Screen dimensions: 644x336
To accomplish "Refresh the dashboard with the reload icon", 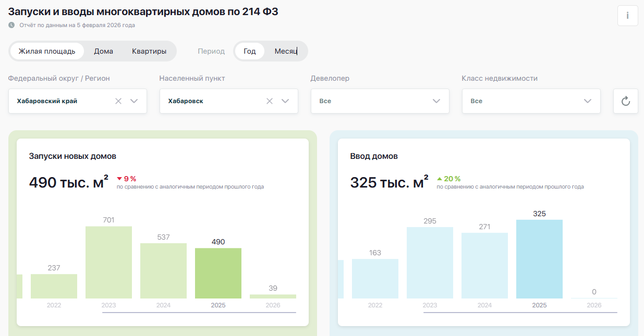I will (625, 101).
